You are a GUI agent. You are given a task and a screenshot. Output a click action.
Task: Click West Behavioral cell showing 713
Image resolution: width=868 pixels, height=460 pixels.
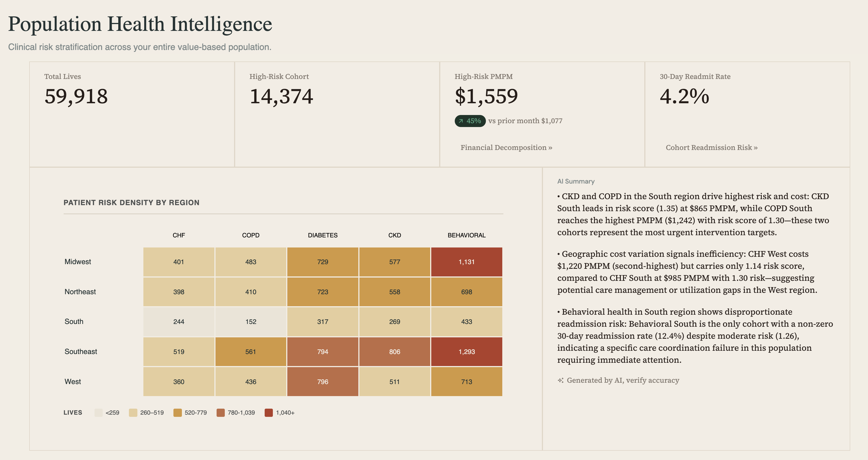pos(467,382)
